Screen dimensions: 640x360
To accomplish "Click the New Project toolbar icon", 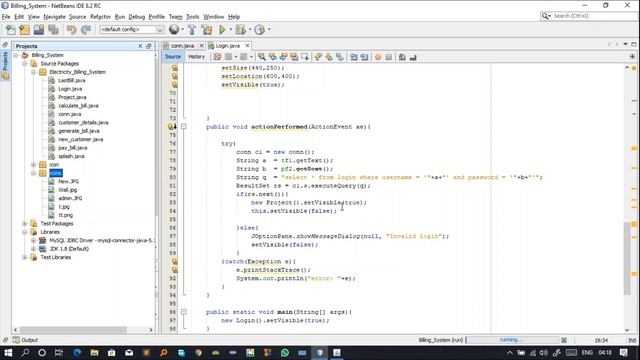I will 24,30.
